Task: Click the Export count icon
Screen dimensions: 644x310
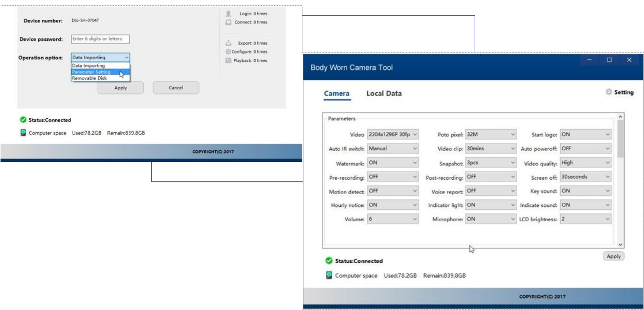Action: click(229, 43)
